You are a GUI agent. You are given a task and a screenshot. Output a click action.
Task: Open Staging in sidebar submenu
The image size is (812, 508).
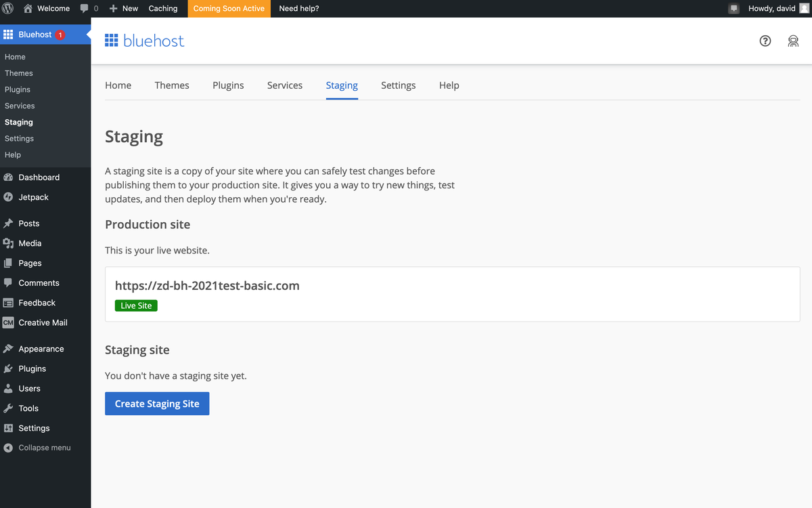click(x=19, y=122)
